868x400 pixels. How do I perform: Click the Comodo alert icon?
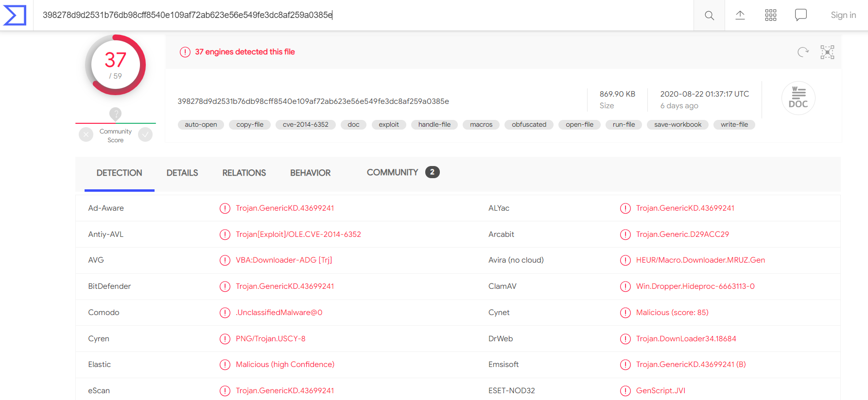[x=225, y=313]
